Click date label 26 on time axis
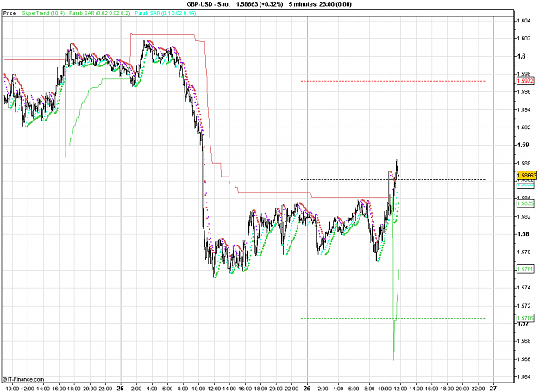The width and height of the screenshot is (539, 392). point(307,389)
